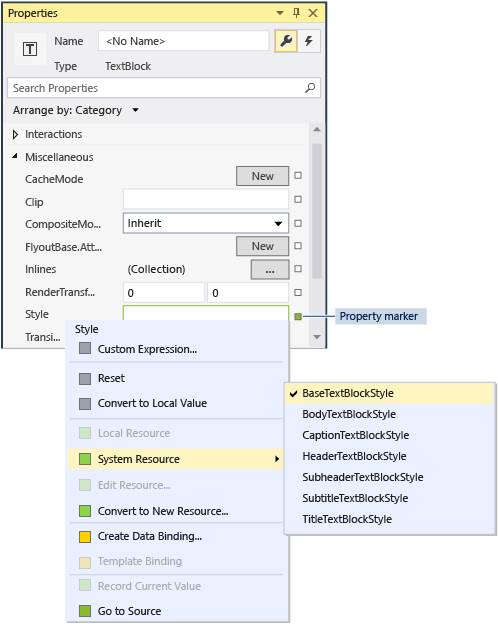Open the CompositeMode Inherit dropdown

[206, 223]
